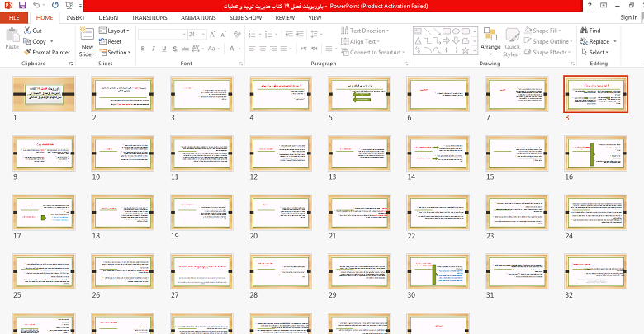The image size is (644, 334).
Task: Open the Convert to SmartArt dropdown
Action: [x=373, y=52]
